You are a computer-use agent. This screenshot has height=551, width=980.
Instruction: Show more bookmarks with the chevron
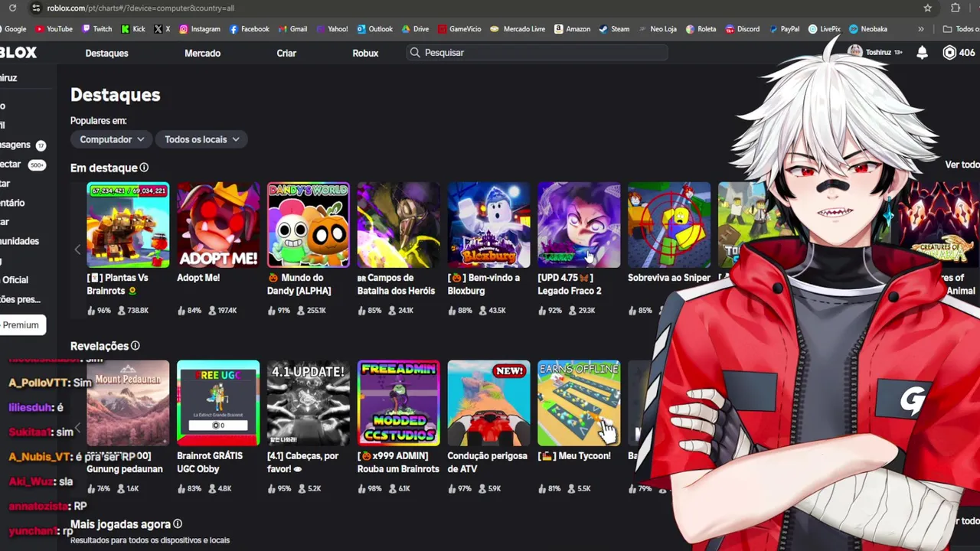tap(920, 29)
